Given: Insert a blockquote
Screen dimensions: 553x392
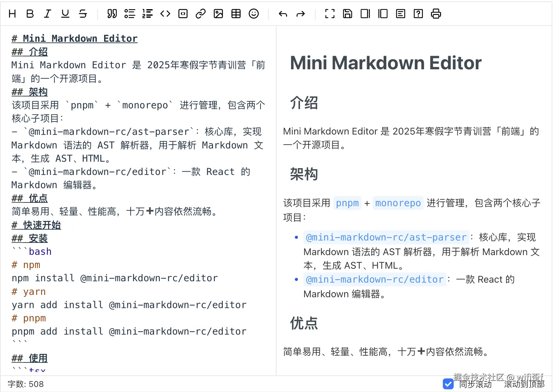Looking at the screenshot, I should pos(112,14).
